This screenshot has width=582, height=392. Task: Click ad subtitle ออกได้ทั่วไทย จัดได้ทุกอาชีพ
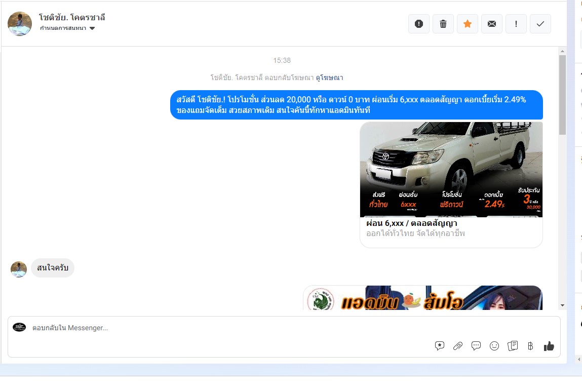(415, 233)
